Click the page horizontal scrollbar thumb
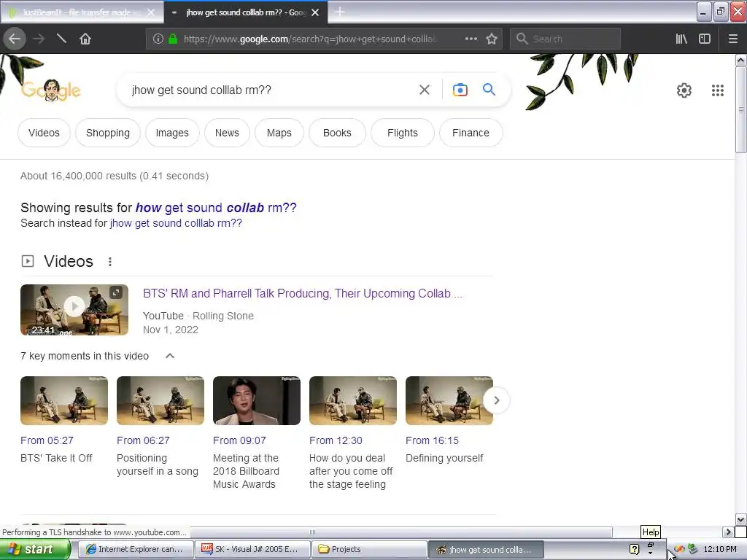 click(312, 532)
